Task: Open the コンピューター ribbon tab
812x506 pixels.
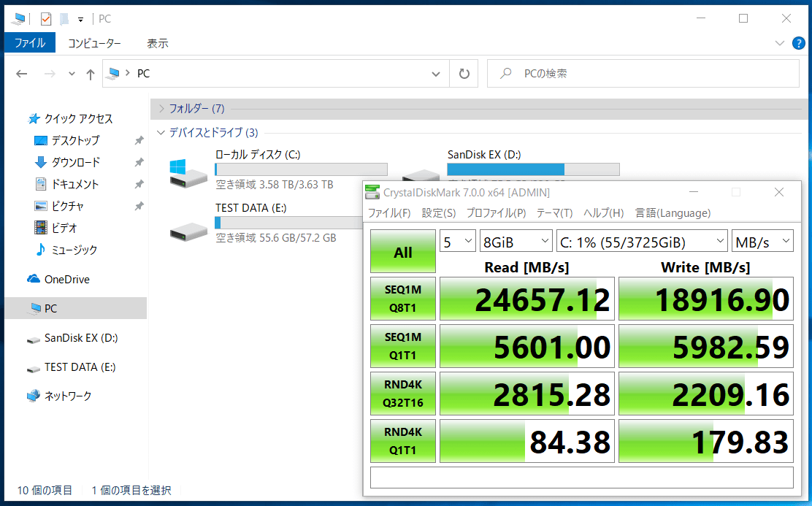Action: 94,43
